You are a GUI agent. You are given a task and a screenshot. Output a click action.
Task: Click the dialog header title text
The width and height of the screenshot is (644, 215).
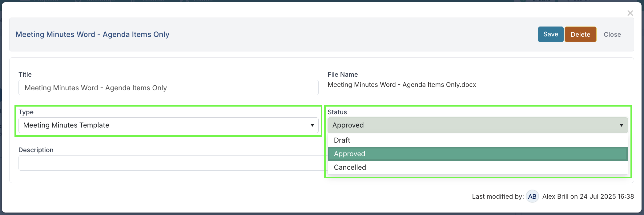(92, 34)
